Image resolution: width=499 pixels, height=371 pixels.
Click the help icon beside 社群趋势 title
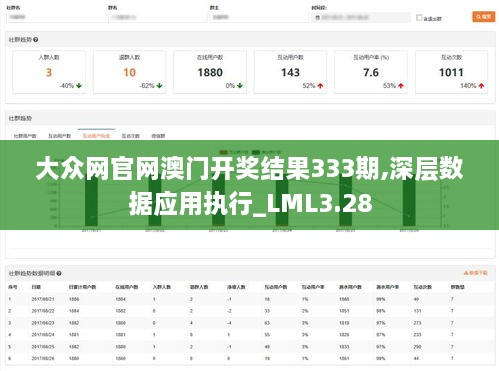[36, 40]
